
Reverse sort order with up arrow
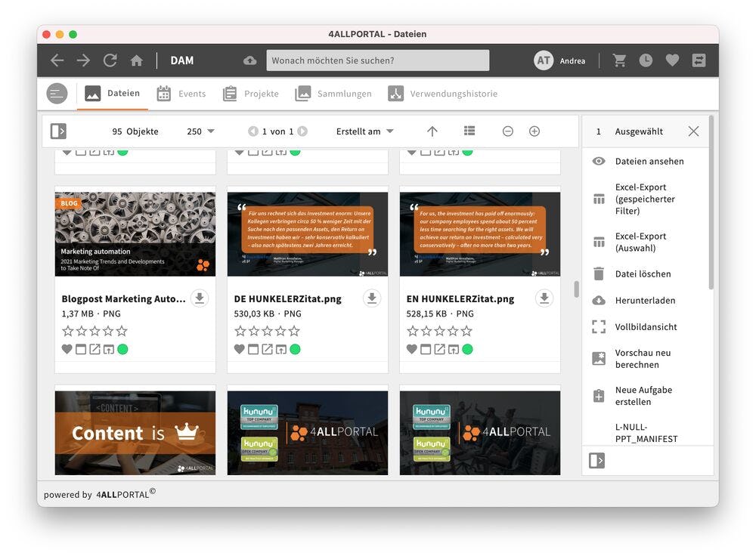(x=432, y=131)
